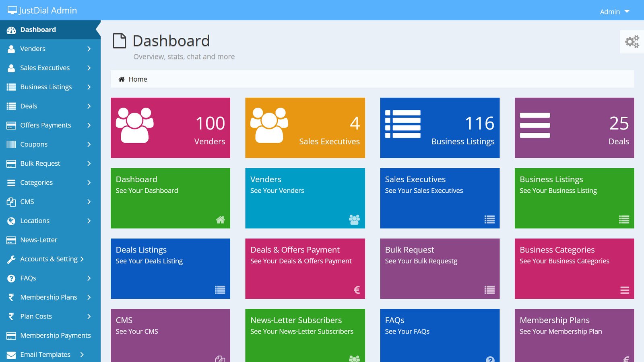Click the Coupons barcode icon in sidebar
644x362 pixels.
[x=11, y=144]
